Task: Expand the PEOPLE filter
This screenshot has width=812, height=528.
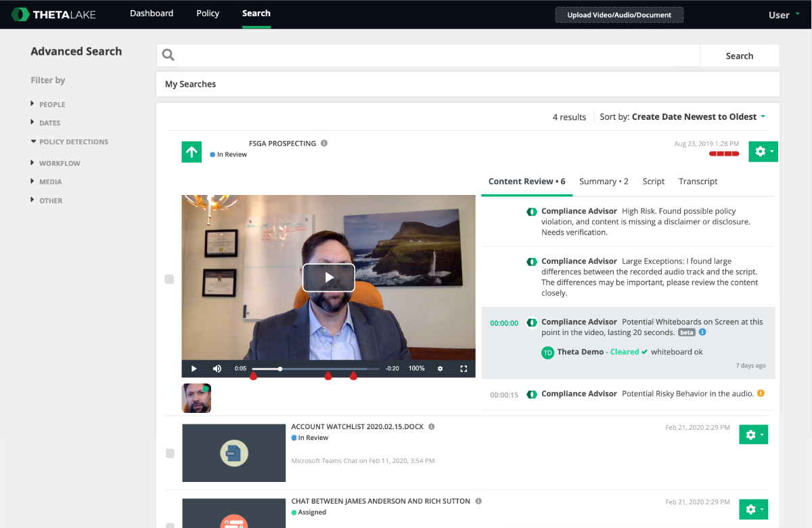Action: [48, 104]
